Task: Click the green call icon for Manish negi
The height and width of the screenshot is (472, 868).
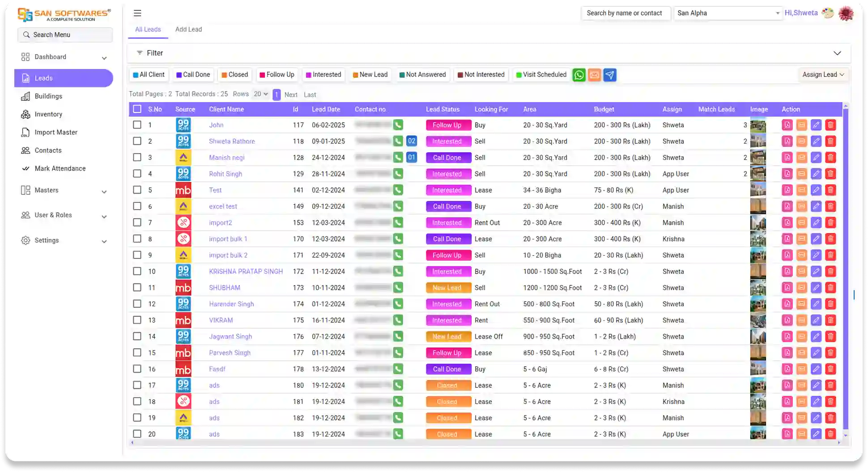Action: (398, 157)
